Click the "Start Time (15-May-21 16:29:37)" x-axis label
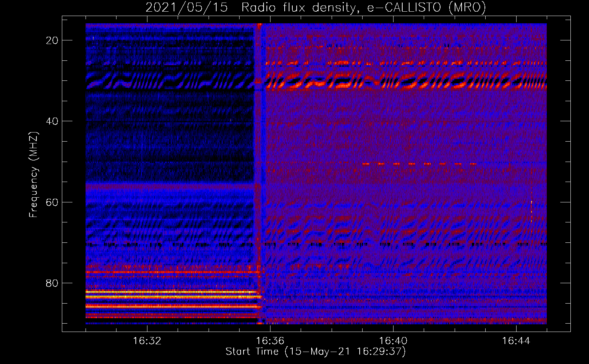Viewport: 589px width, 364px height. coord(316,352)
